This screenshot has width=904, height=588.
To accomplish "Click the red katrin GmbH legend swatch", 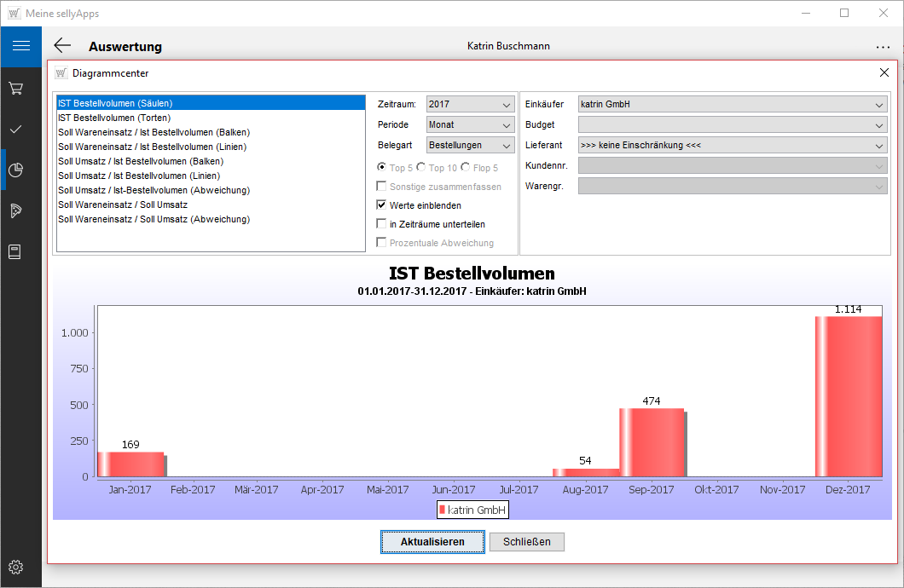I will coord(442,510).
